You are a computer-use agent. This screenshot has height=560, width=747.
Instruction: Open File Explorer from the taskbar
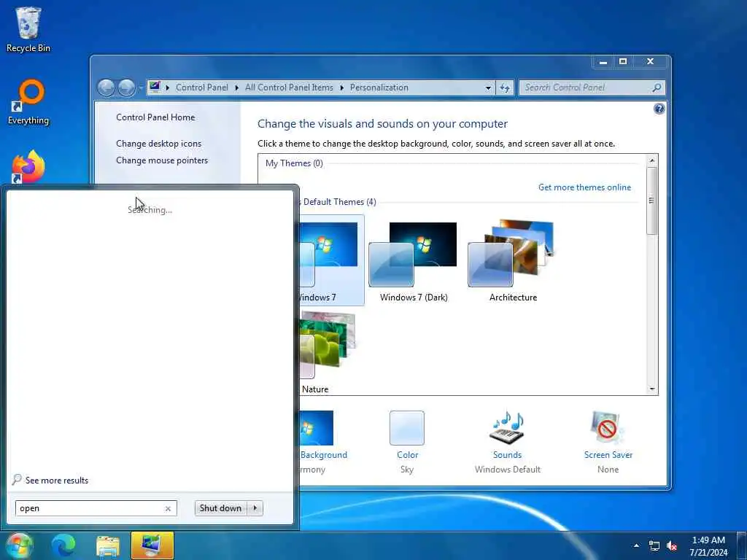108,545
